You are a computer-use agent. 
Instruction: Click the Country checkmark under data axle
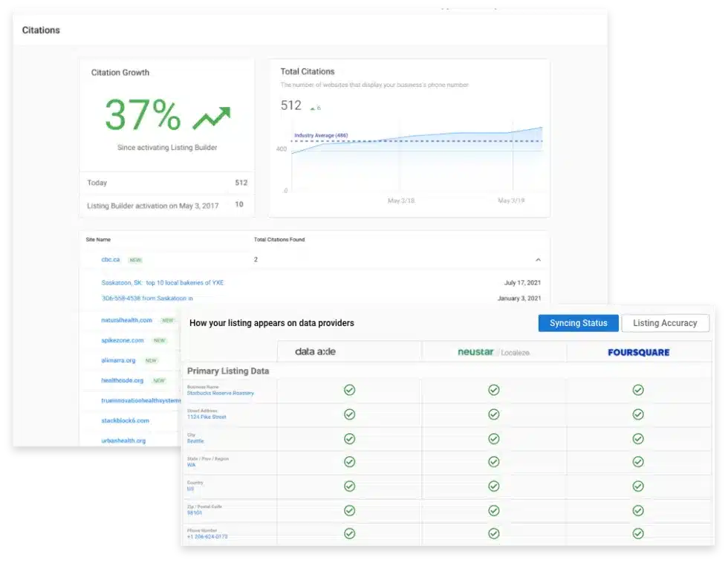click(x=349, y=486)
